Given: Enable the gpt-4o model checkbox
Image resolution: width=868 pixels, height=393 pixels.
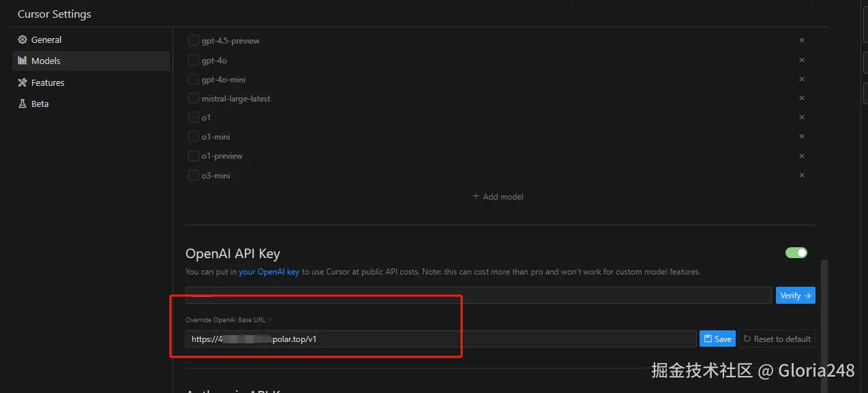Looking at the screenshot, I should [194, 60].
